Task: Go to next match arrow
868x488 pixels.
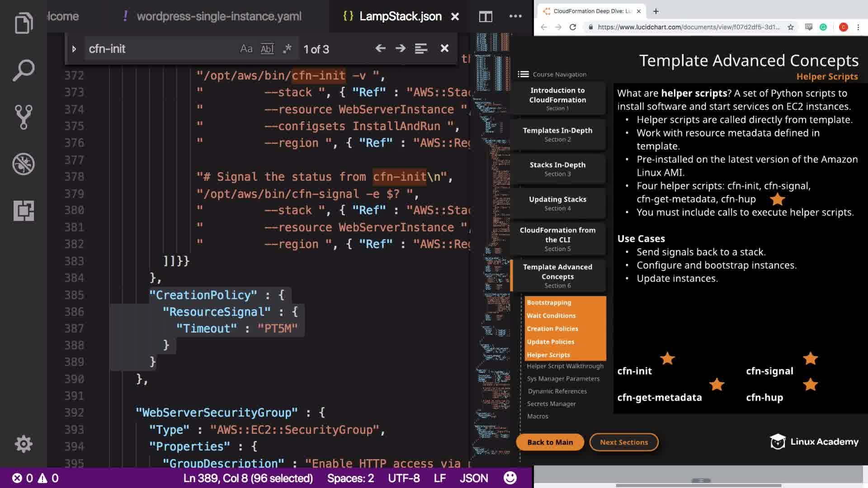Action: coord(401,48)
